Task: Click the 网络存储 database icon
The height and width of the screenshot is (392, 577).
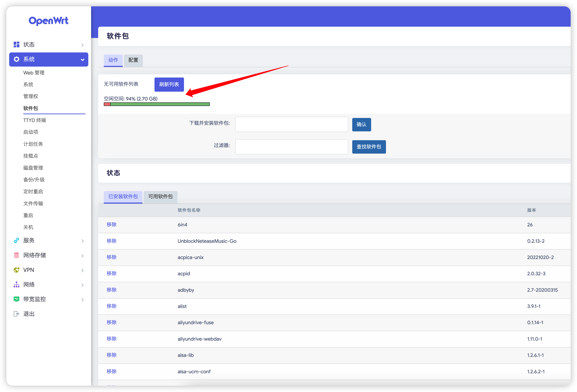Action: (16, 255)
